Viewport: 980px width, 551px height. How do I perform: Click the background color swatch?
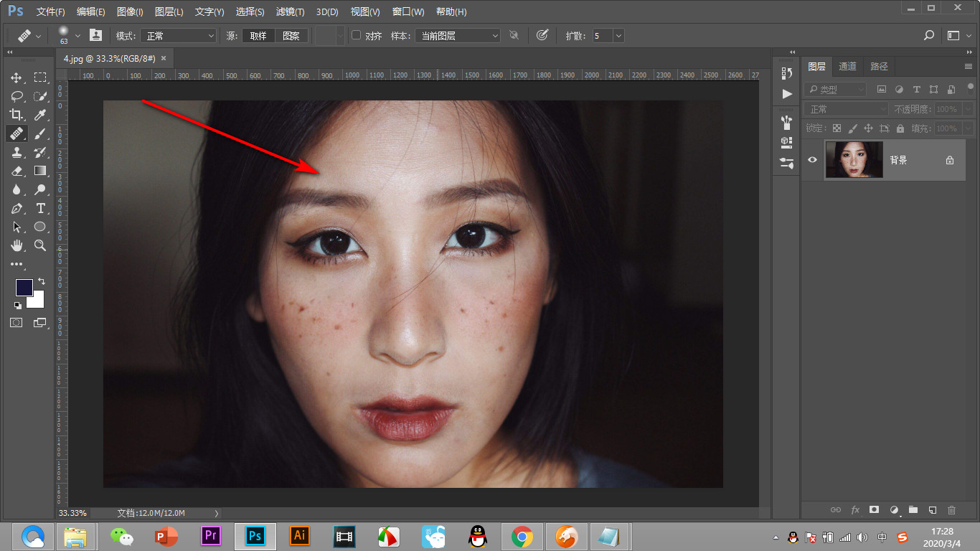point(37,301)
